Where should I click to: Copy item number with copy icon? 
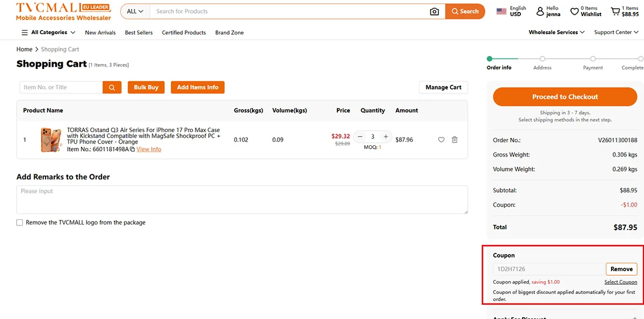[132, 149]
